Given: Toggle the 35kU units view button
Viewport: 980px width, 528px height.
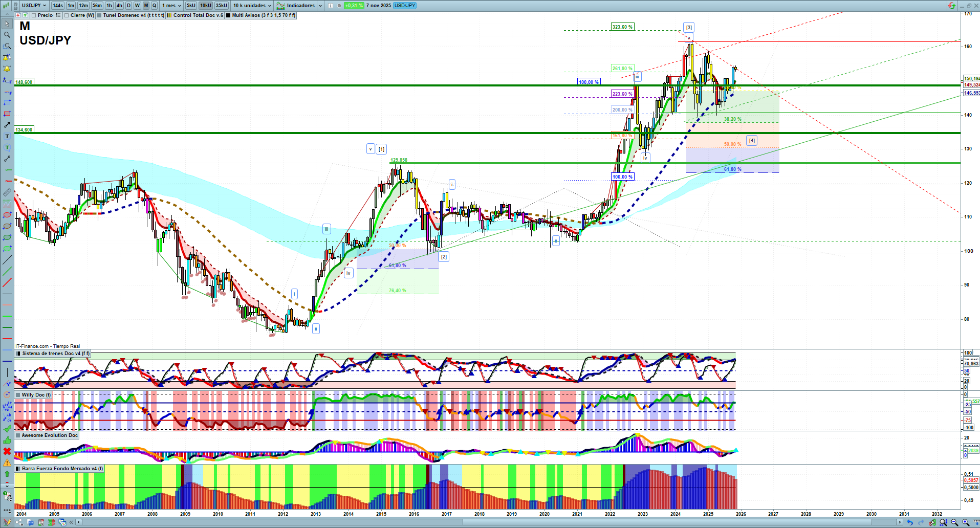Looking at the screenshot, I should [x=222, y=6].
